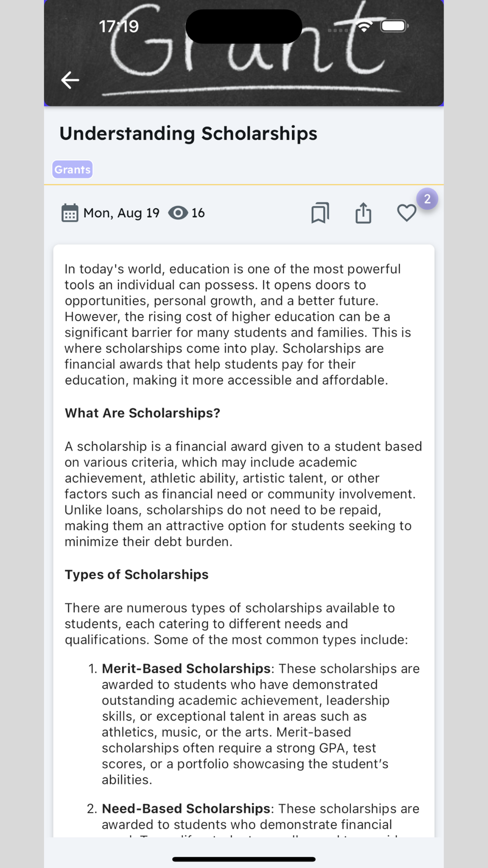This screenshot has height=868, width=488.
Task: Tap the battery status indicator
Action: pyautogui.click(x=394, y=26)
